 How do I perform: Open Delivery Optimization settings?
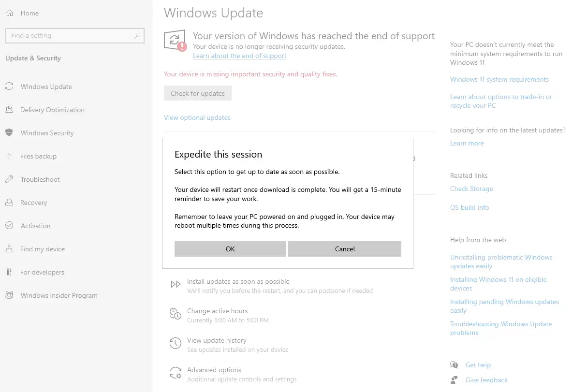pos(51,110)
